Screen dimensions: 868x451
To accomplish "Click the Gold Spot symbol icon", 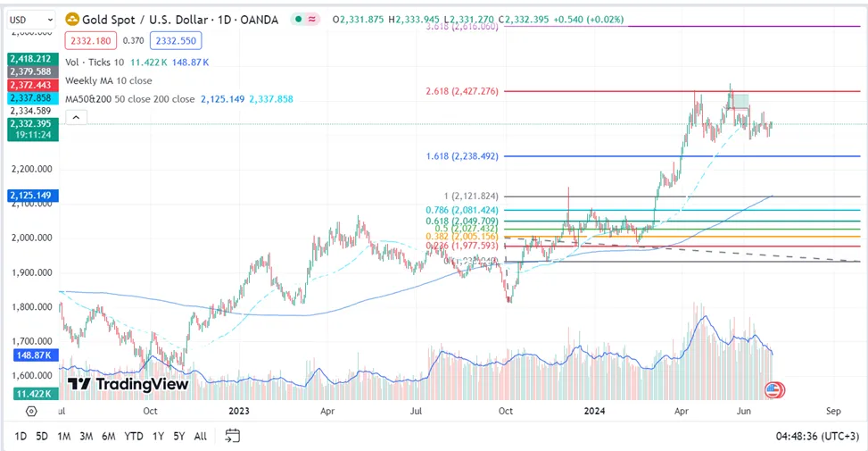I will [72, 20].
